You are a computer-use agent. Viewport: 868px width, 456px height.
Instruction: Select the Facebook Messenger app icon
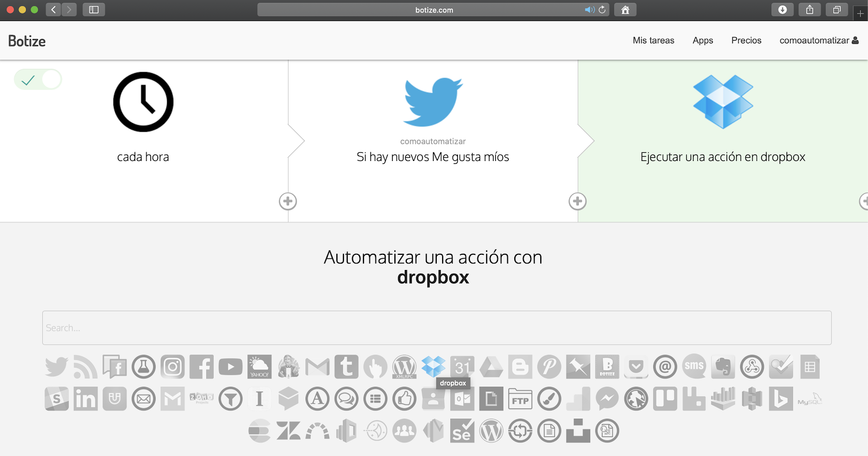click(x=607, y=399)
